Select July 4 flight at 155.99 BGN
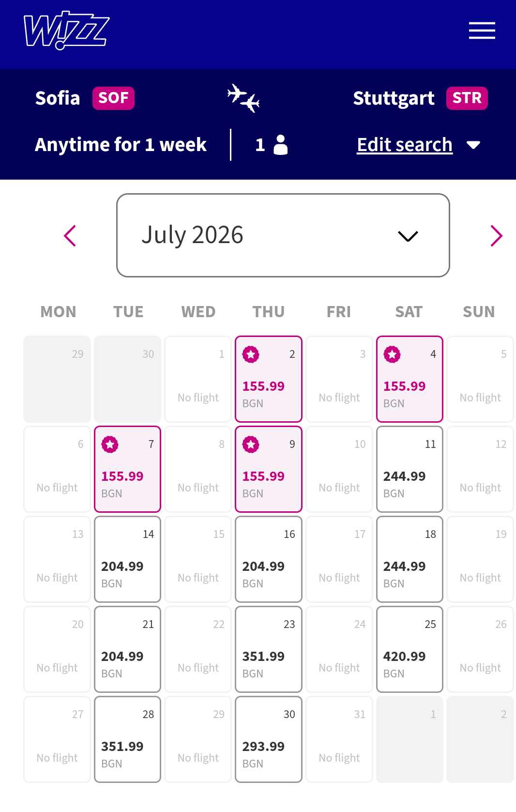Viewport: 516px width, 812px height. 410,379
